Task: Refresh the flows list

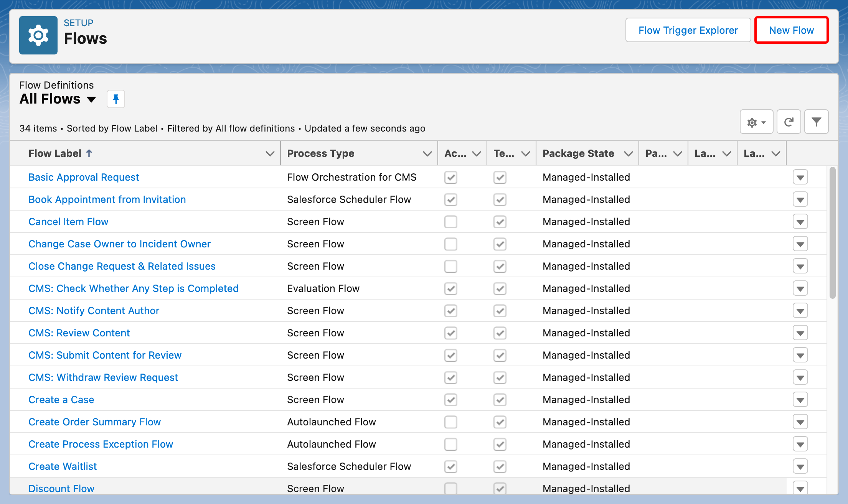Action: point(789,122)
